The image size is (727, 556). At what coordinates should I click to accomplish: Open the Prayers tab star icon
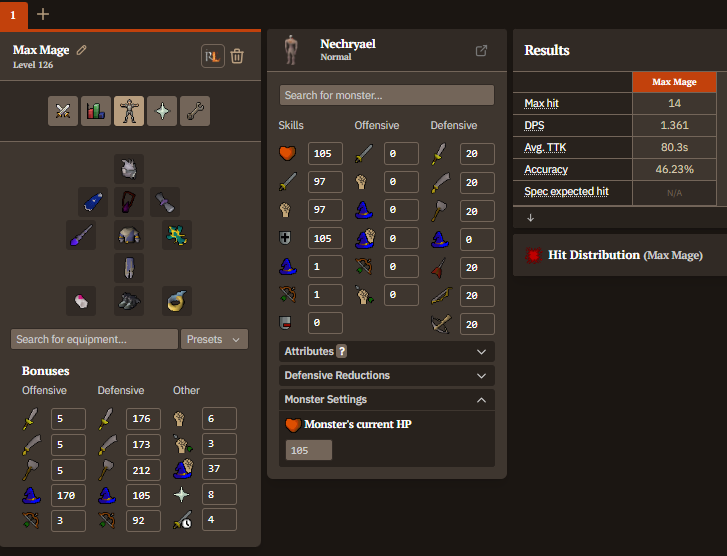click(x=162, y=111)
